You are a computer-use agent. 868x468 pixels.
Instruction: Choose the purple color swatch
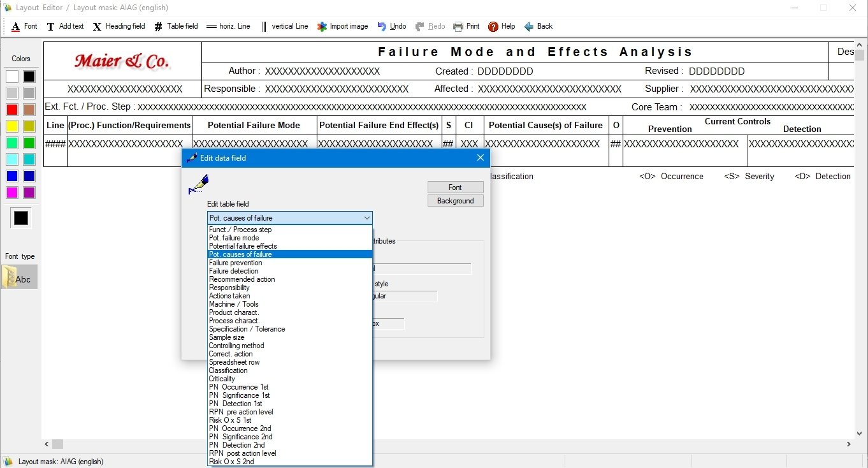(29, 193)
